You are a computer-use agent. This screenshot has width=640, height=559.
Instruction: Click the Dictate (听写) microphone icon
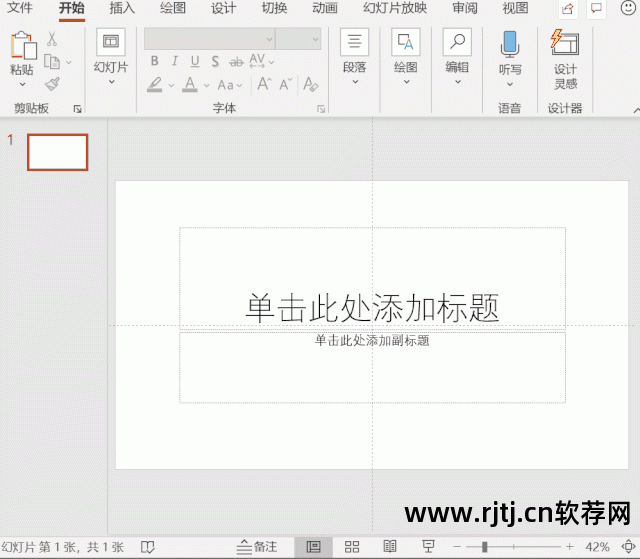[x=510, y=44]
